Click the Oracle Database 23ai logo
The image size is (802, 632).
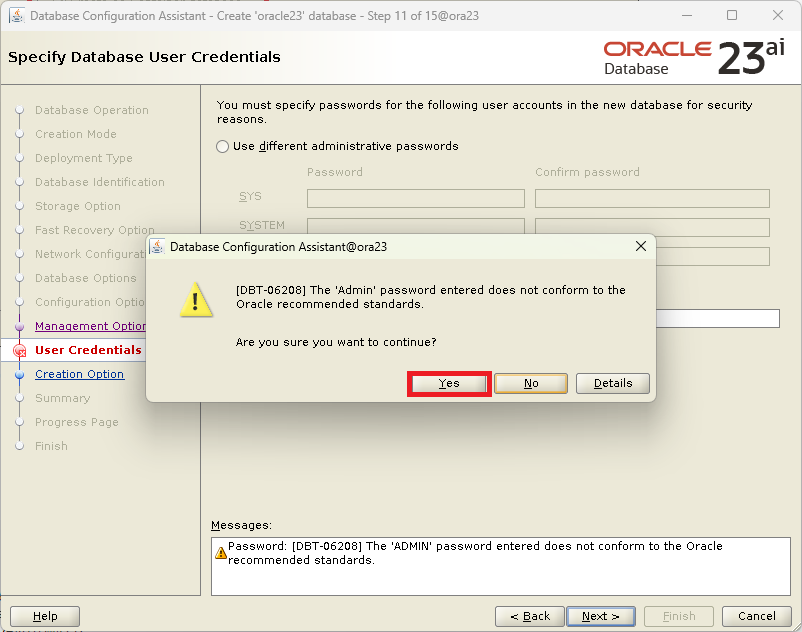click(694, 58)
